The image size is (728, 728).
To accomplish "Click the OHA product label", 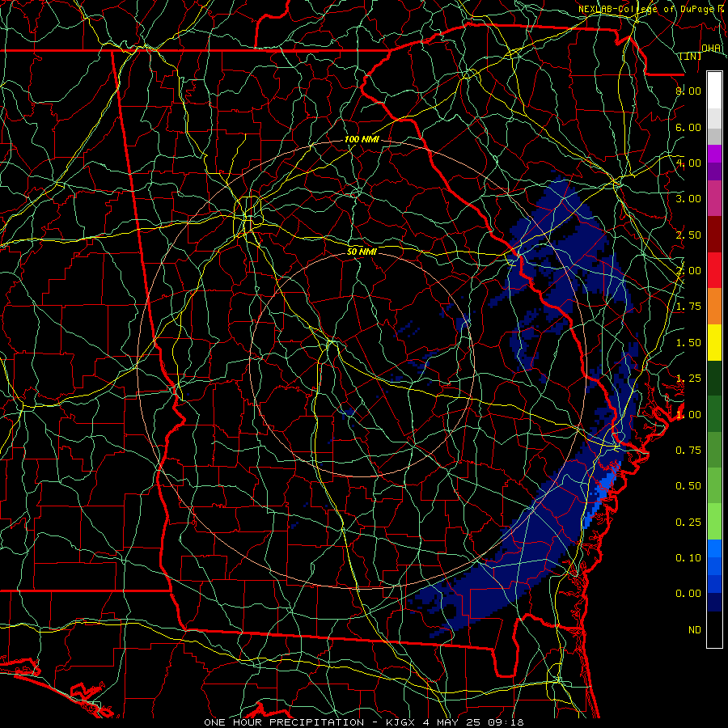I will click(711, 48).
